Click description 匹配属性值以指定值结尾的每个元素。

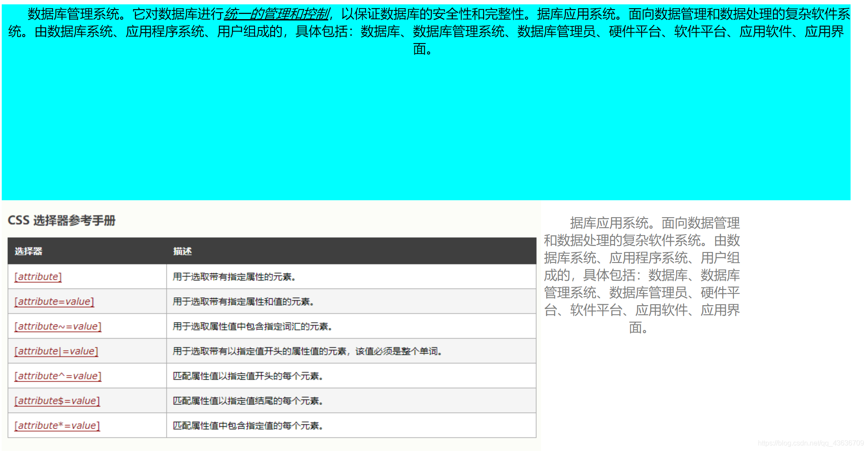point(248,401)
